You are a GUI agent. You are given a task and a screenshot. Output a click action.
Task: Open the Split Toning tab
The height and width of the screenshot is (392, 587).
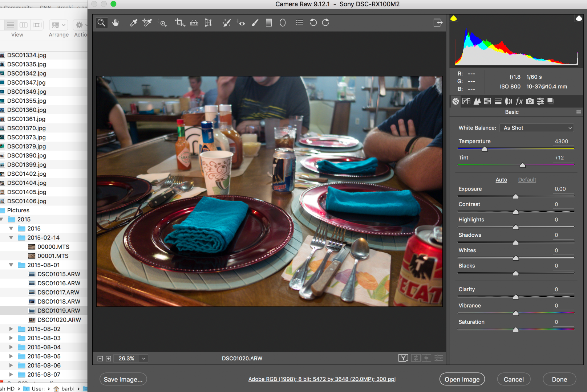pos(498,101)
